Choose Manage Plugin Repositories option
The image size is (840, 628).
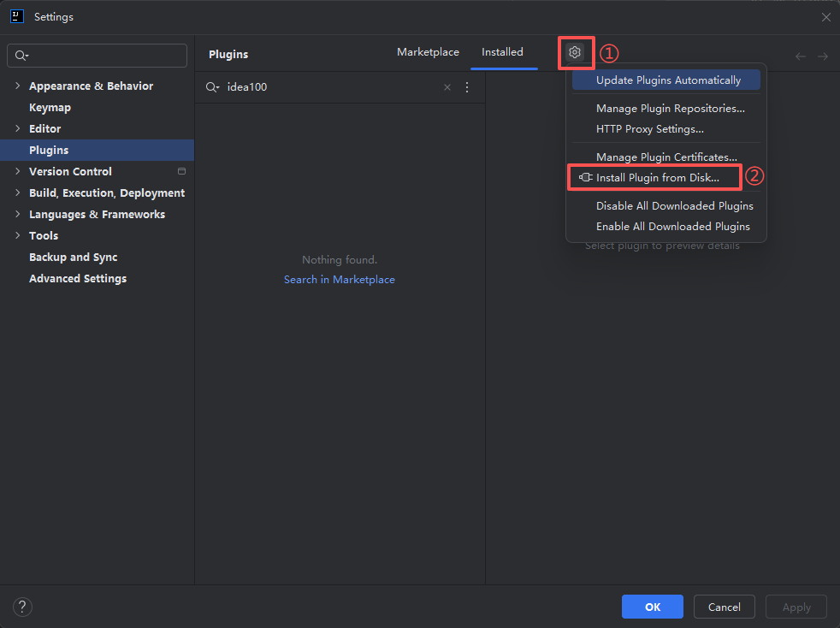point(670,109)
